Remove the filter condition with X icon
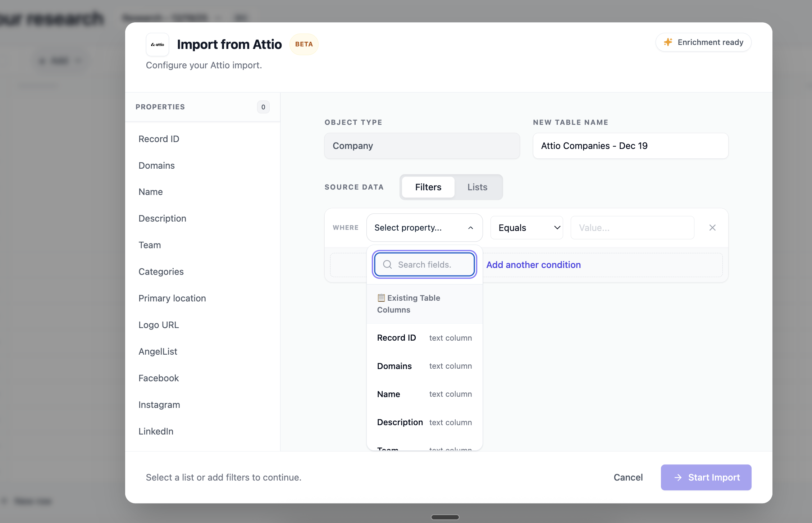 pos(712,228)
